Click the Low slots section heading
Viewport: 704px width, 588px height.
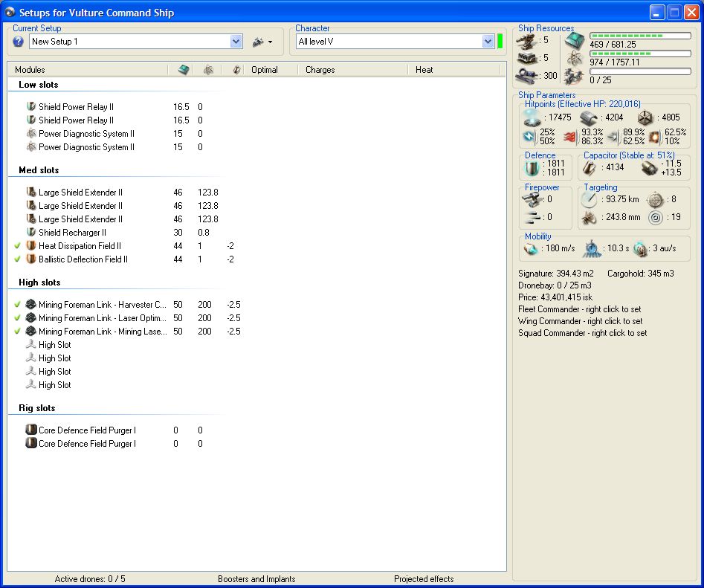(38, 85)
